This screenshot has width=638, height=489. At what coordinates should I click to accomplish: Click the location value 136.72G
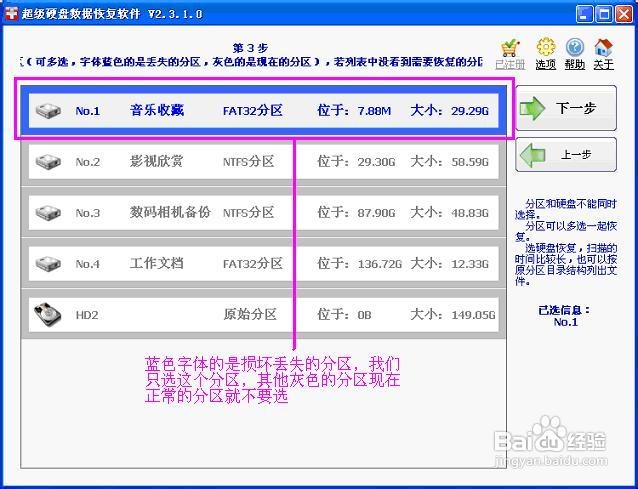point(380,264)
